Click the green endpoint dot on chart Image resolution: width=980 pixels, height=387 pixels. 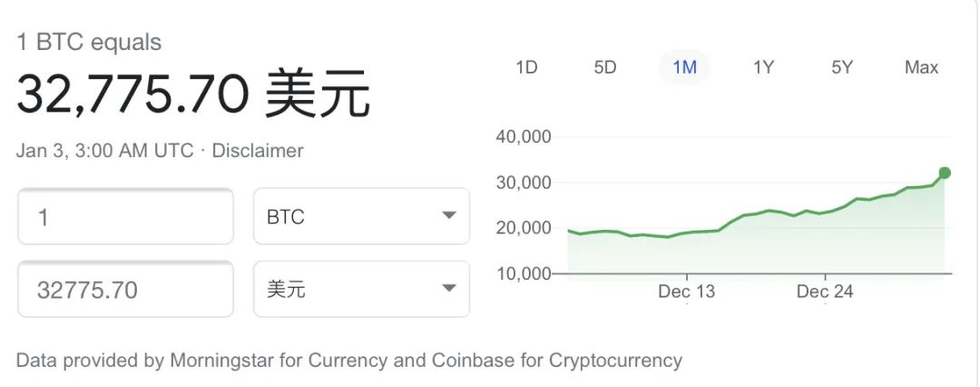click(x=945, y=173)
